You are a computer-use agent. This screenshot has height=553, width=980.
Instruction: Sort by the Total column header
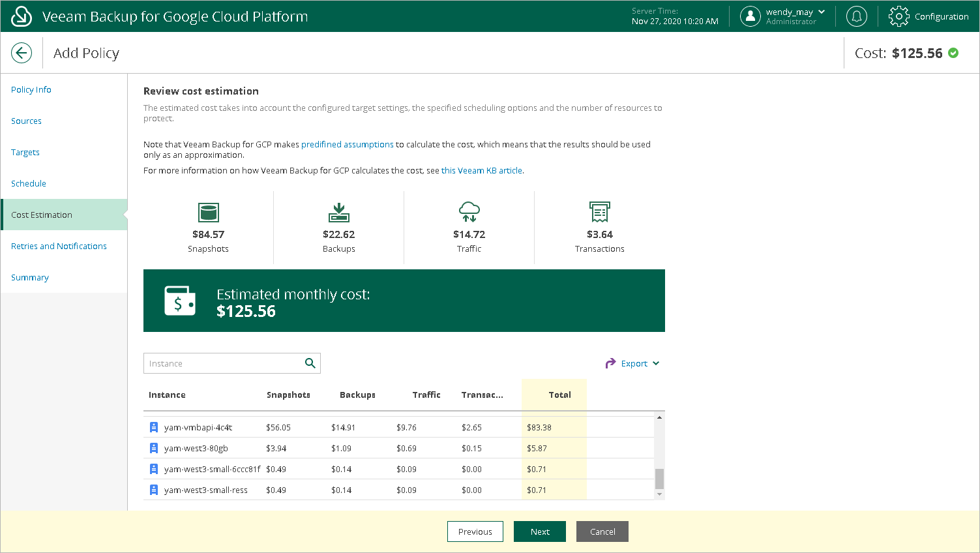559,395
